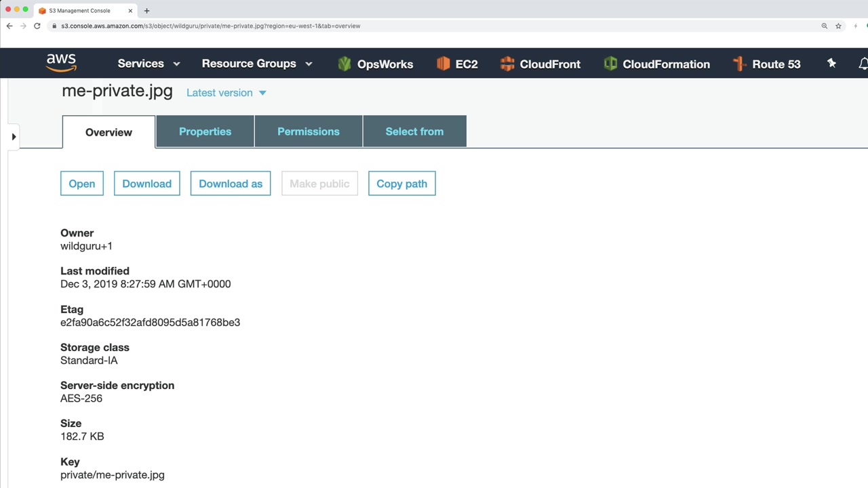868x488 pixels.
Task: Click the Last modified label
Action: click(x=95, y=271)
